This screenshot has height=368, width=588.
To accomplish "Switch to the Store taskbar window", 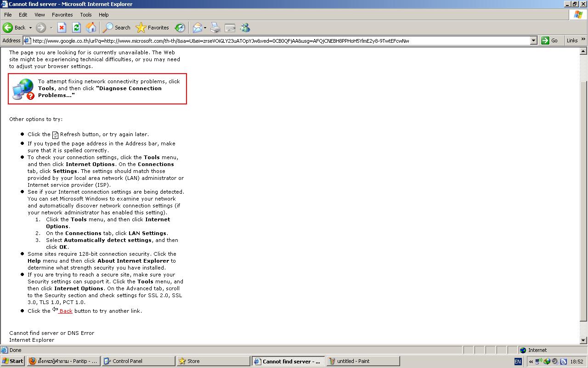I will click(213, 361).
